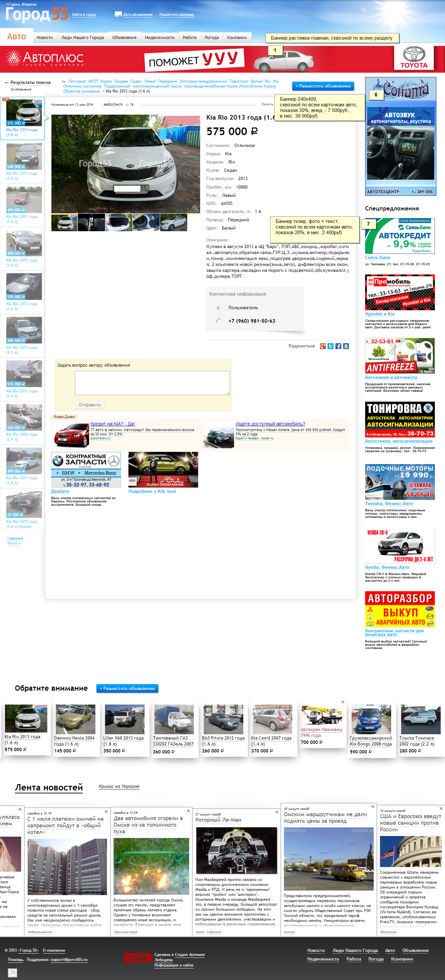Viewport: 445px width, 980px height.
Task: Open the Авто section tab
Action: click(x=17, y=37)
